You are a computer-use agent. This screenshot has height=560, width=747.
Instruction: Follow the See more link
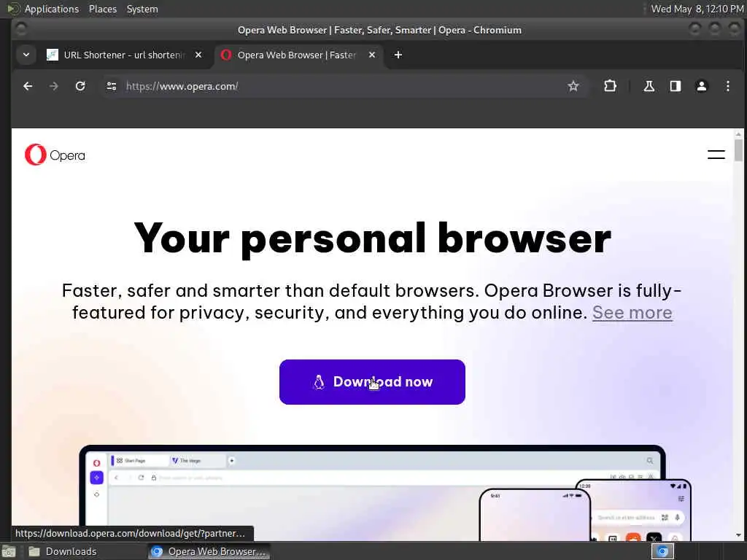(x=632, y=313)
